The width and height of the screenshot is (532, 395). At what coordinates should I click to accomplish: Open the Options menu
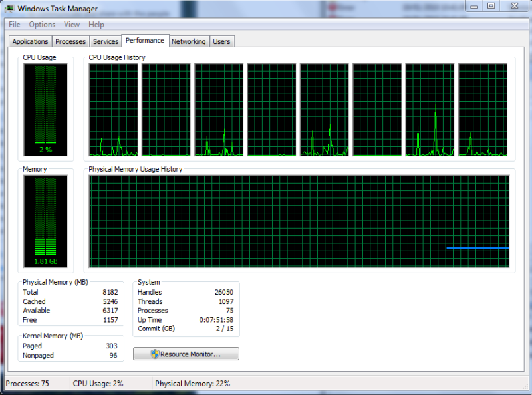[42, 25]
